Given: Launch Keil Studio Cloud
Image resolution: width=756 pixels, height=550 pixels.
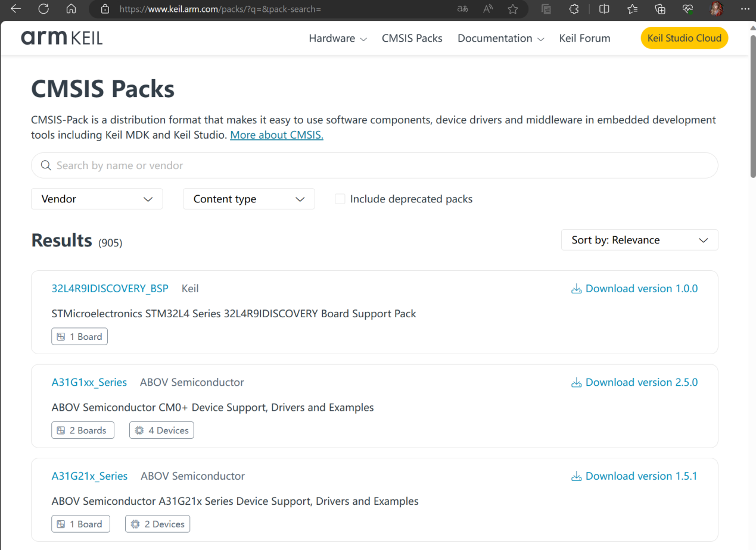Looking at the screenshot, I should pyautogui.click(x=685, y=38).
